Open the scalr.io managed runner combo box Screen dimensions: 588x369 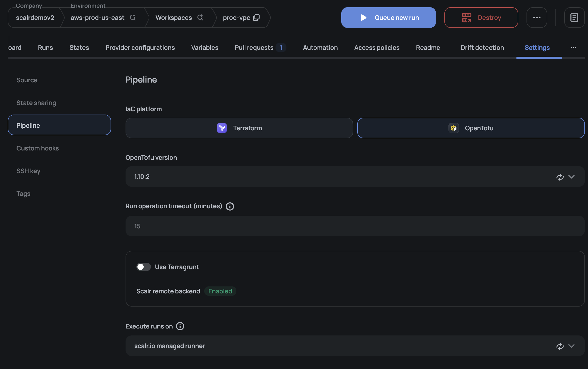(355, 346)
